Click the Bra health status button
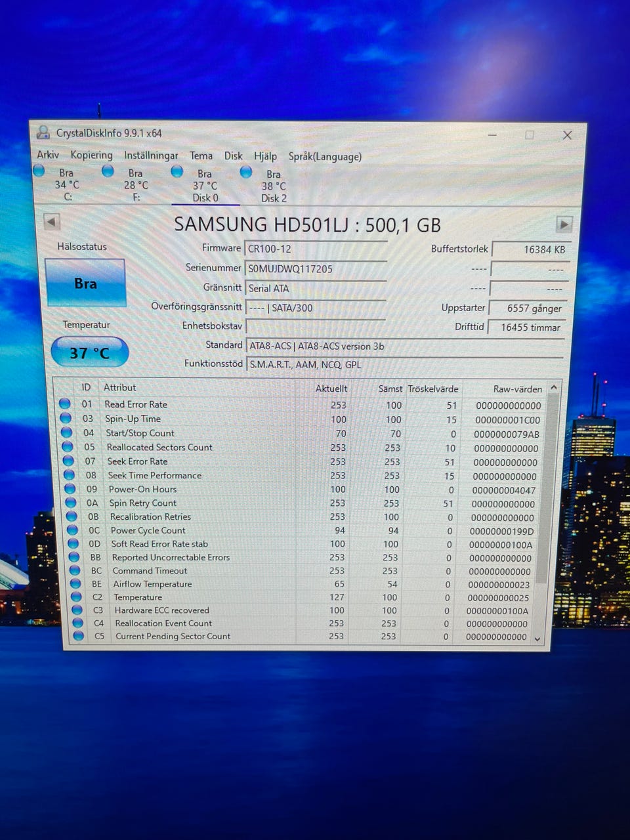The height and width of the screenshot is (840, 630). (85, 283)
